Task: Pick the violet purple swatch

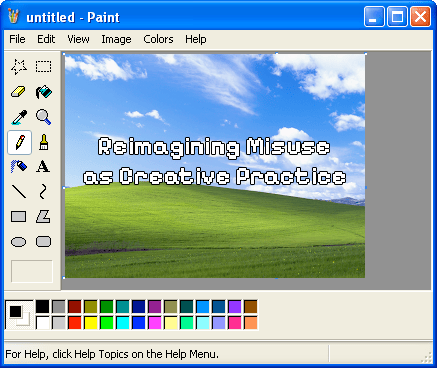Action: [x=235, y=307]
